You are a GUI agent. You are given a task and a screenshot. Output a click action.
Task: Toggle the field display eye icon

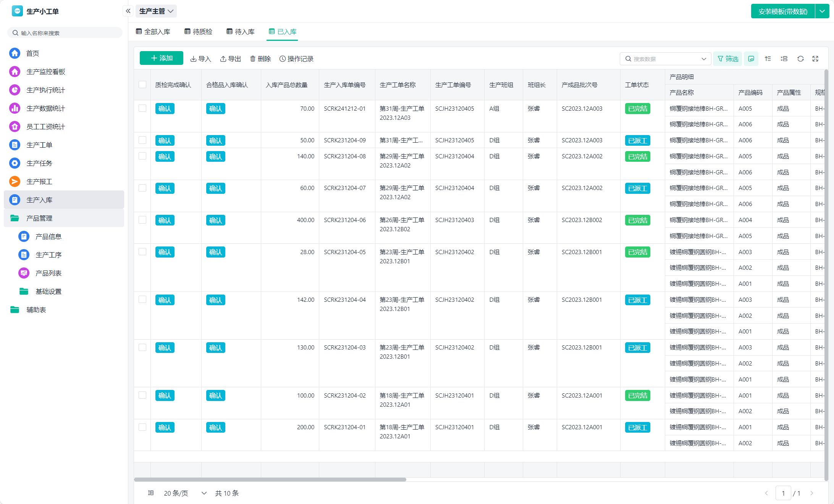tap(751, 59)
